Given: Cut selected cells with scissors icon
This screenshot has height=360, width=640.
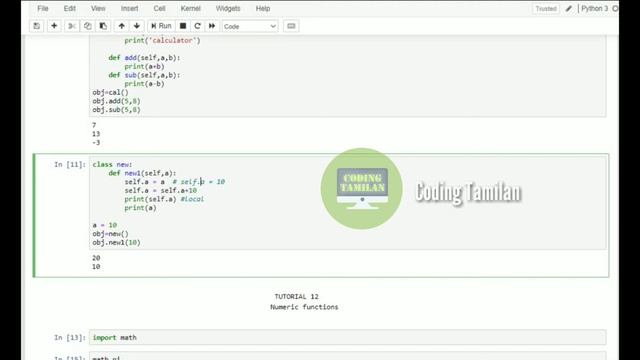Looking at the screenshot, I should (72, 26).
